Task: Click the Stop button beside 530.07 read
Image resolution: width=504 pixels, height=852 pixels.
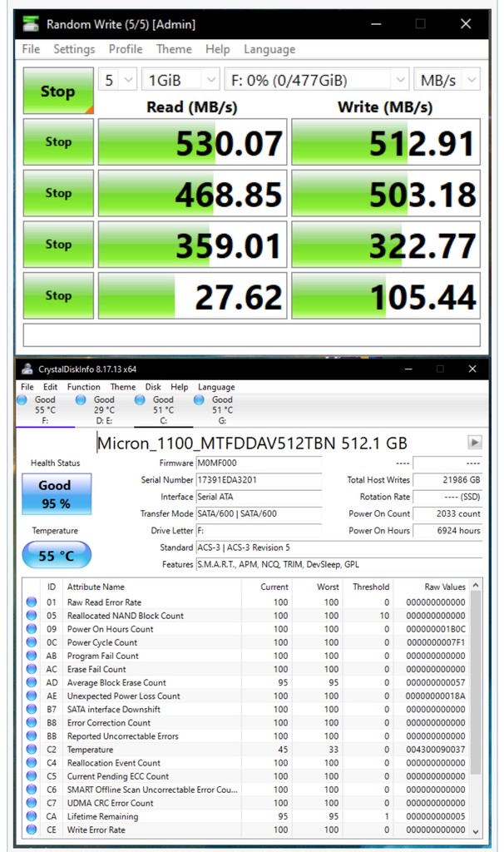Action: [58, 141]
